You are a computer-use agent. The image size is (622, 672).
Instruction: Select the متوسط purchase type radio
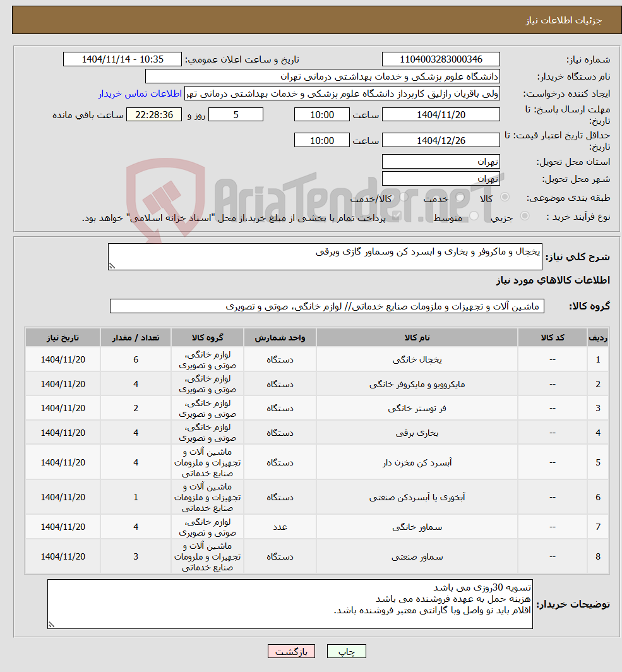tap(474, 216)
